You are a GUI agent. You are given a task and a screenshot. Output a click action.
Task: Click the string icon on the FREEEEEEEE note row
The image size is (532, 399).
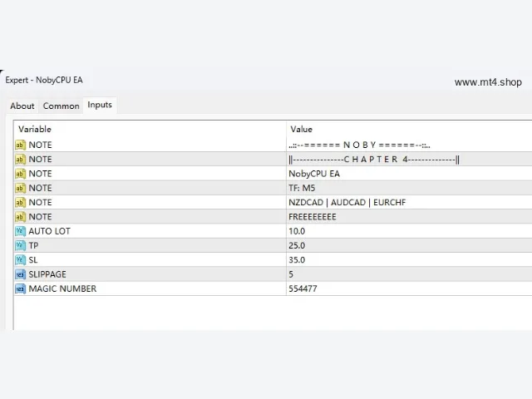(20, 217)
